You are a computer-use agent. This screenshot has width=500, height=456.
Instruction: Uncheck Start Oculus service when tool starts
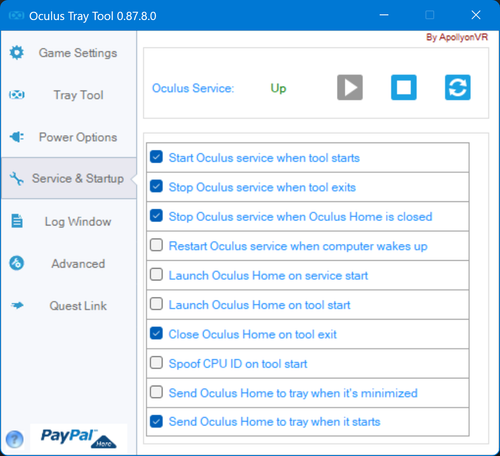point(156,157)
